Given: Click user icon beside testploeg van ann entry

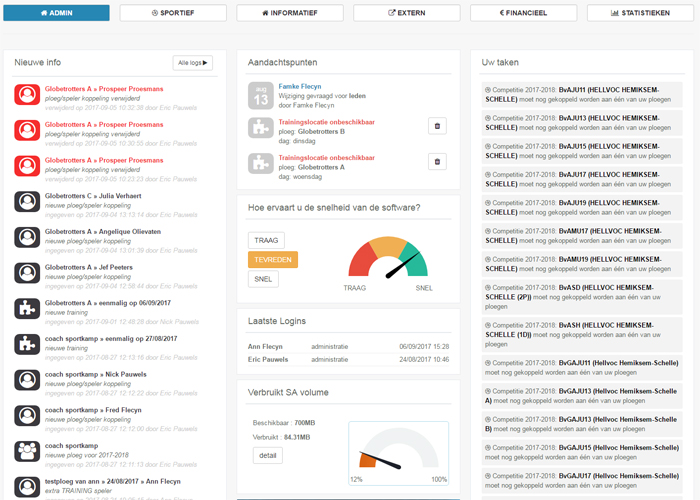Looking at the screenshot, I should pyautogui.click(x=27, y=488).
